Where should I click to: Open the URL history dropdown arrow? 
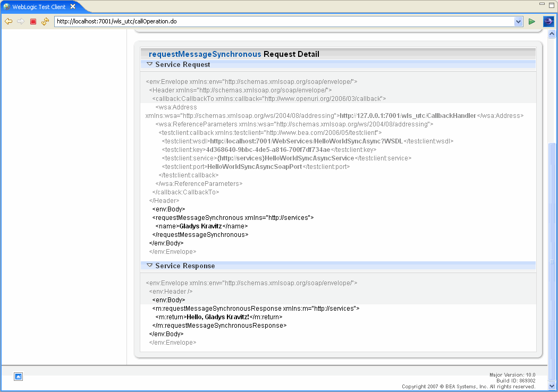[518, 21]
